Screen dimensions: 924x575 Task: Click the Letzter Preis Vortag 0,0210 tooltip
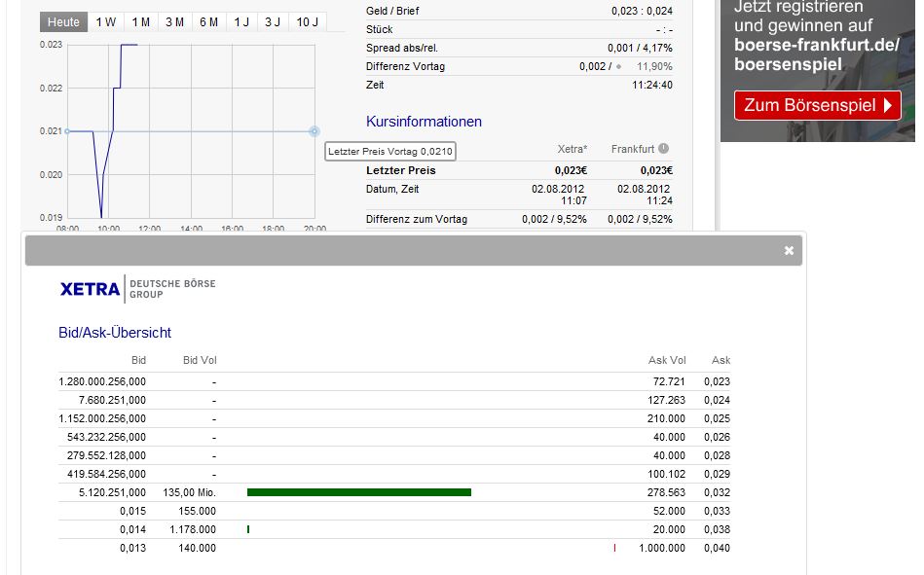390,152
